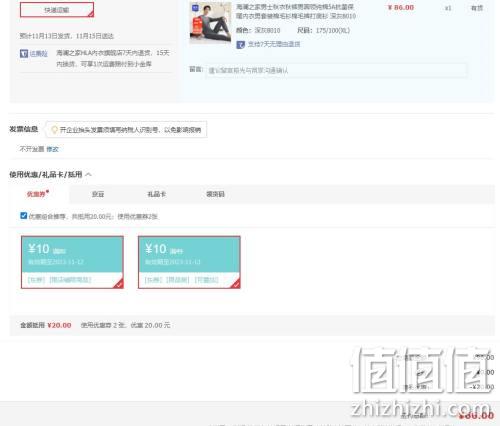Click the 退换无忧 service badge icon

24,53
